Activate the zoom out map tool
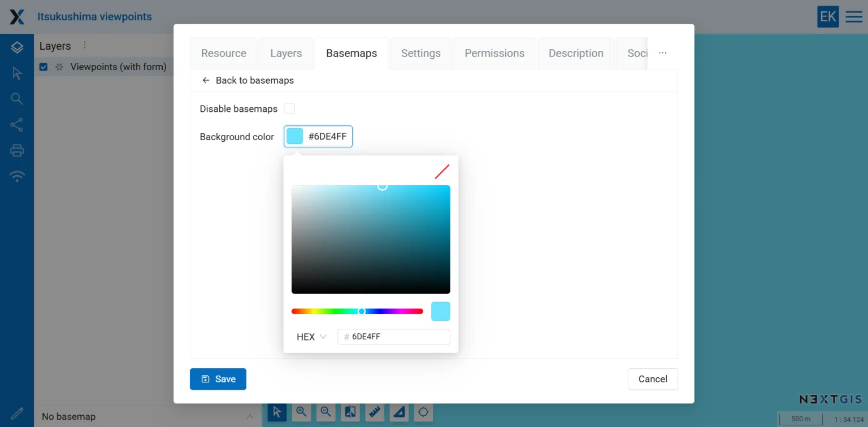 coord(325,412)
